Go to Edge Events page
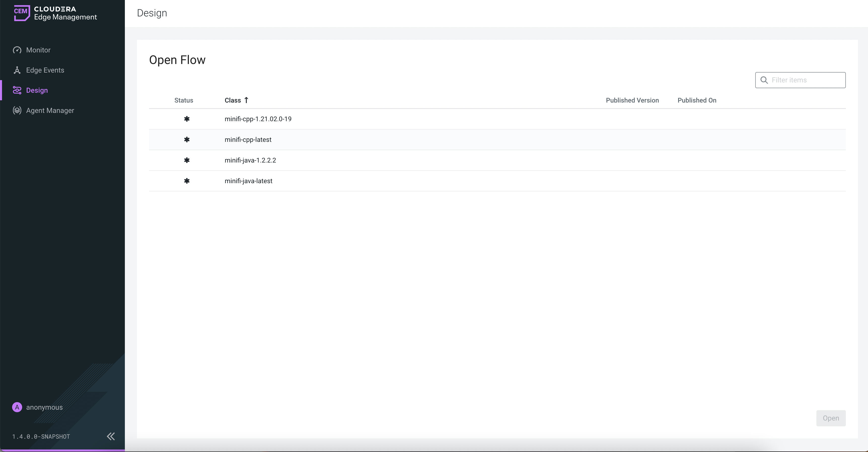 45,70
